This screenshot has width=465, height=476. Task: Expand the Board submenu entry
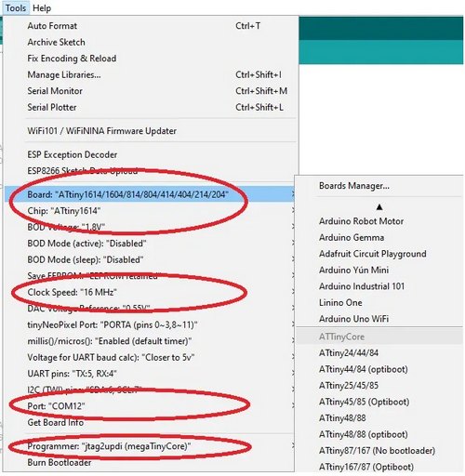(151, 194)
